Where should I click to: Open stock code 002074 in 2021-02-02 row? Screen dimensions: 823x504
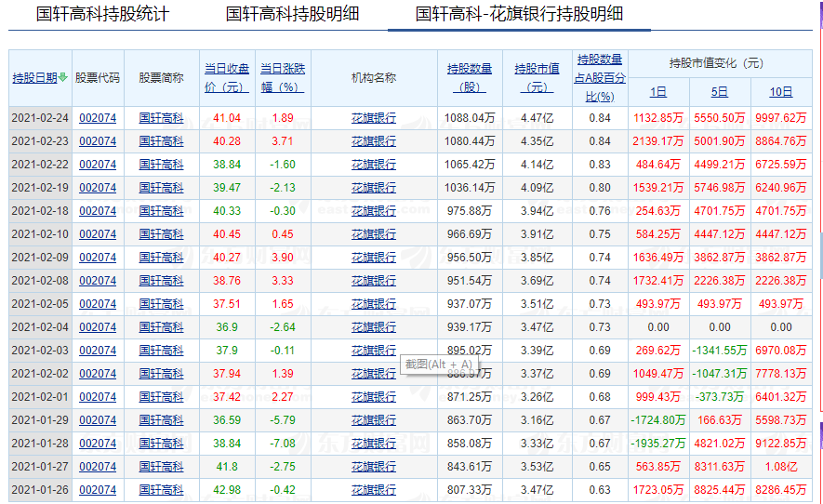(98, 373)
